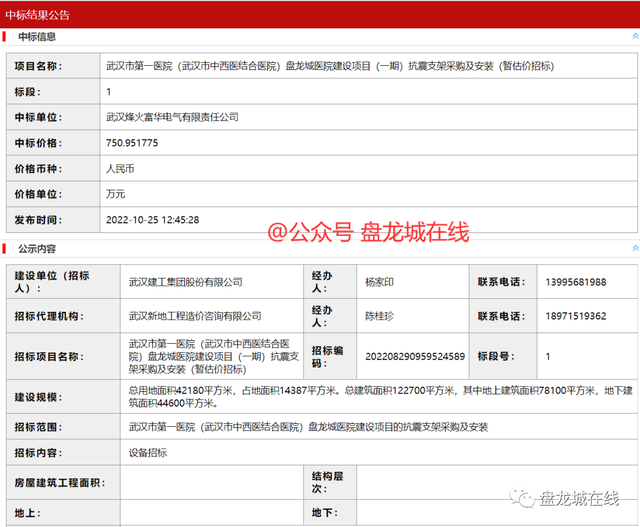Click the 发布时间 label cell

pyautogui.click(x=53, y=220)
